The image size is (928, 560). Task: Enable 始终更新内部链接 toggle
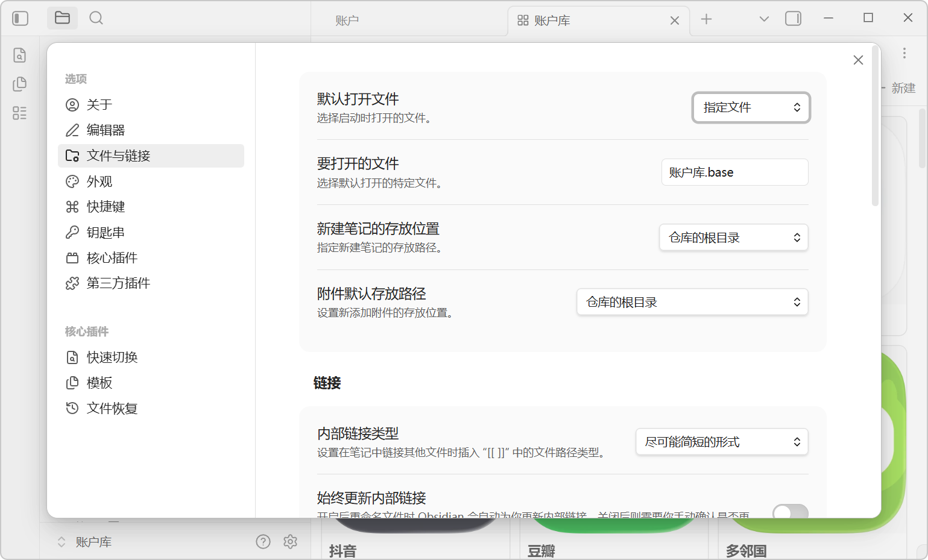[x=790, y=511]
